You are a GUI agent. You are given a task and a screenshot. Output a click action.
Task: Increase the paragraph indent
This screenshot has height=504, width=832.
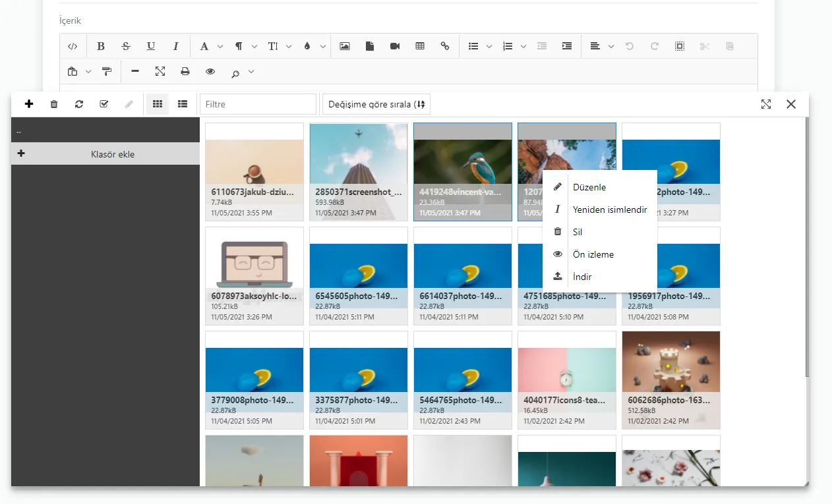pos(567,46)
